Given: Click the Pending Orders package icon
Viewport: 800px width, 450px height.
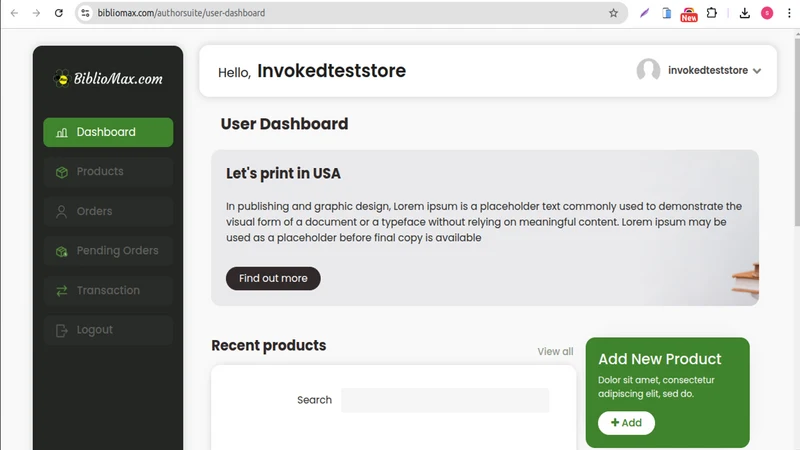Looking at the screenshot, I should click(x=62, y=251).
